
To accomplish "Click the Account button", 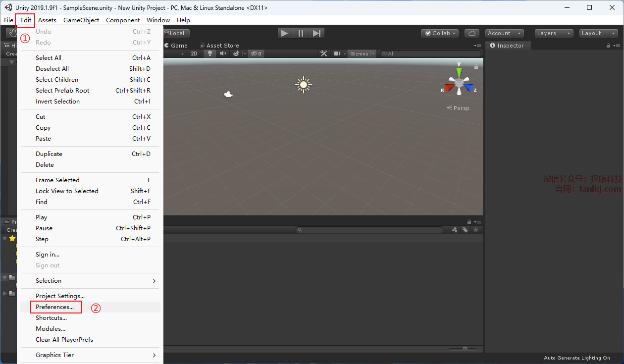I will coord(504,33).
